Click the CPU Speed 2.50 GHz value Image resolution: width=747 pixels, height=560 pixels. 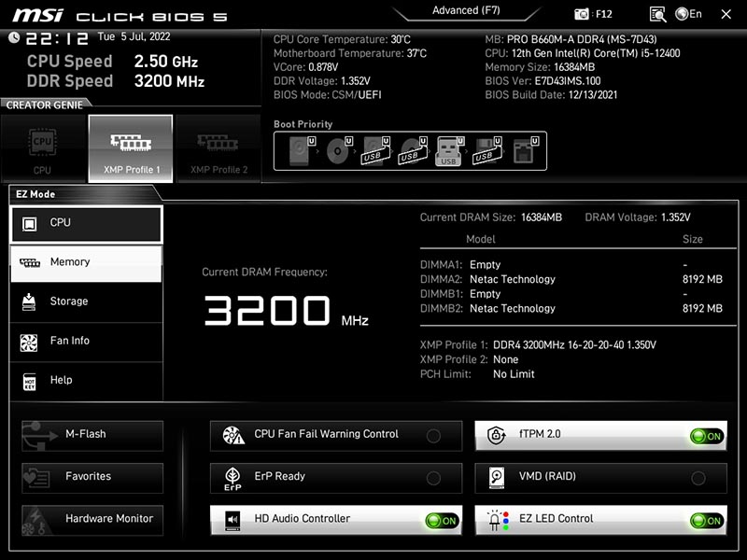[166, 62]
